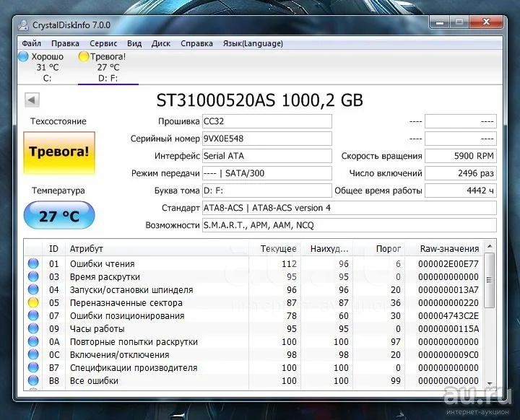
Task: Open the Файл menu
Action: (x=32, y=43)
